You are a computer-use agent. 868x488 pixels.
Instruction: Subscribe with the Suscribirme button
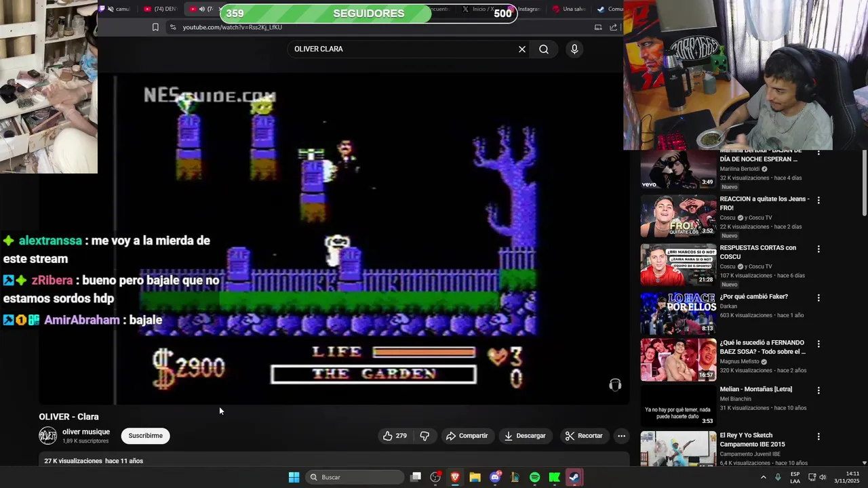146,436
